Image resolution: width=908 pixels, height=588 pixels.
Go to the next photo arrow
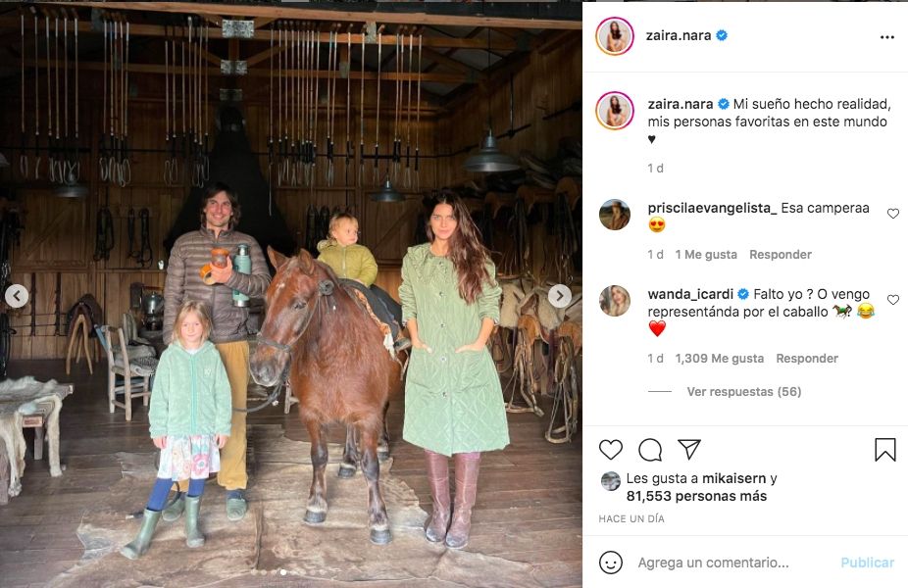[559, 296]
